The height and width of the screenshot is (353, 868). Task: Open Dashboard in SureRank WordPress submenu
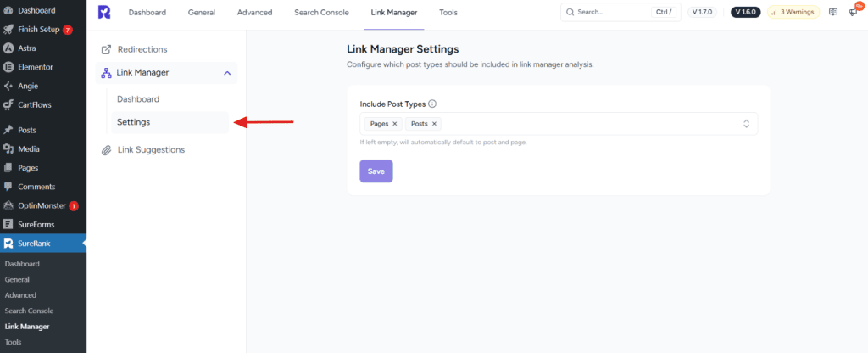click(22, 265)
